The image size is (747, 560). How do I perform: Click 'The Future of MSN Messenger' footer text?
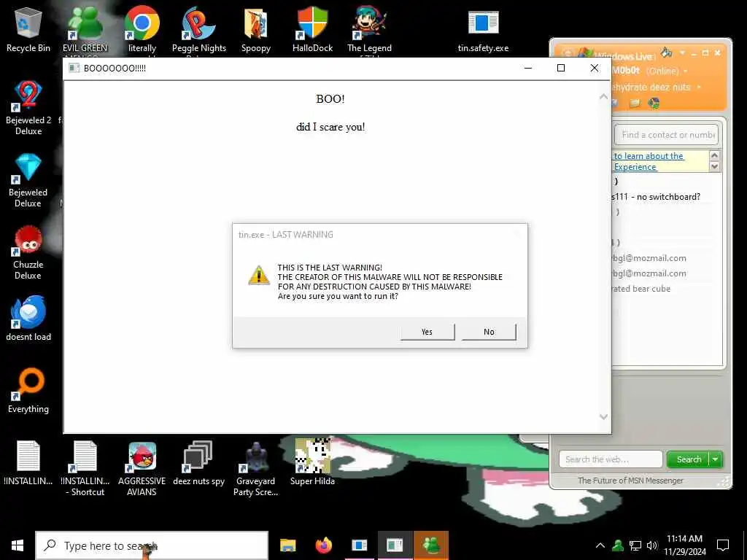point(630,481)
